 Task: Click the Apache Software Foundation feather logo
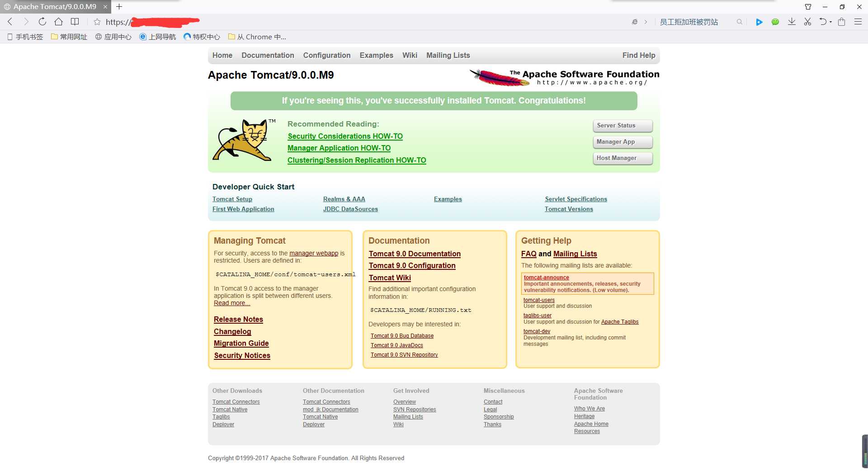coord(564,77)
